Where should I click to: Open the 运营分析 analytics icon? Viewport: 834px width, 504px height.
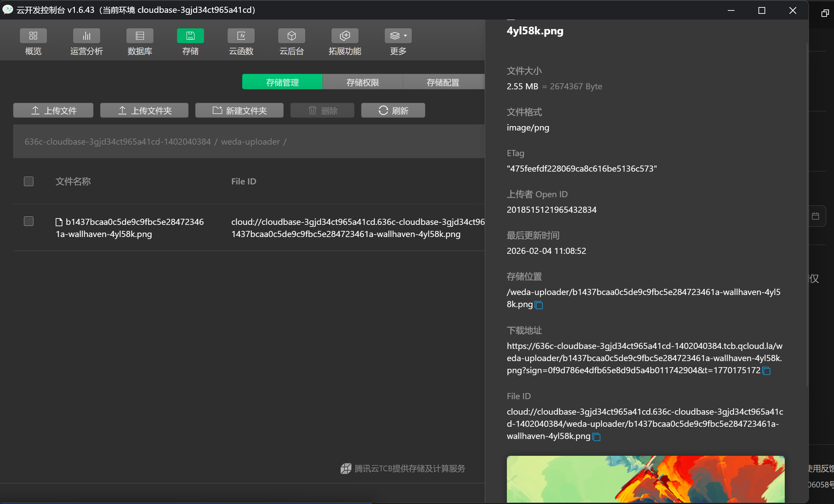pyautogui.click(x=86, y=36)
